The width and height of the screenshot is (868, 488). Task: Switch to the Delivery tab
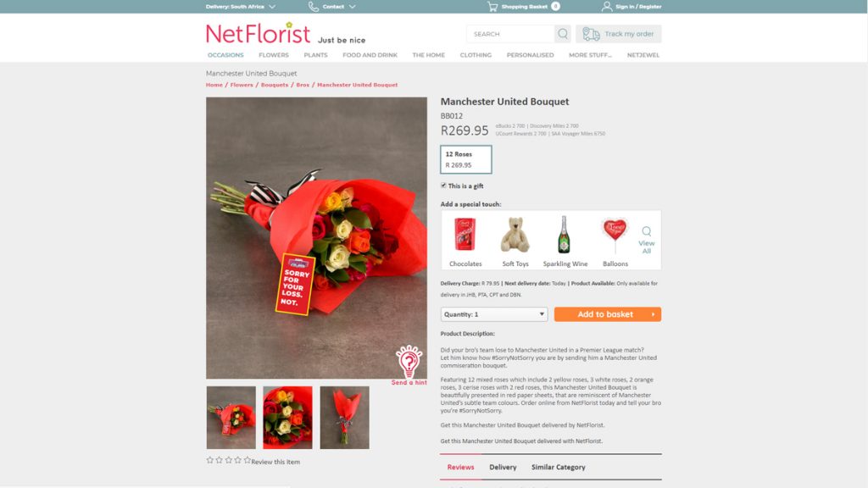[503, 467]
